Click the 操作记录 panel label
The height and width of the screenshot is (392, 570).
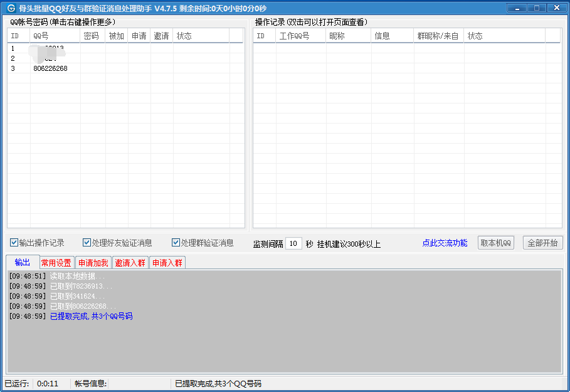point(311,22)
